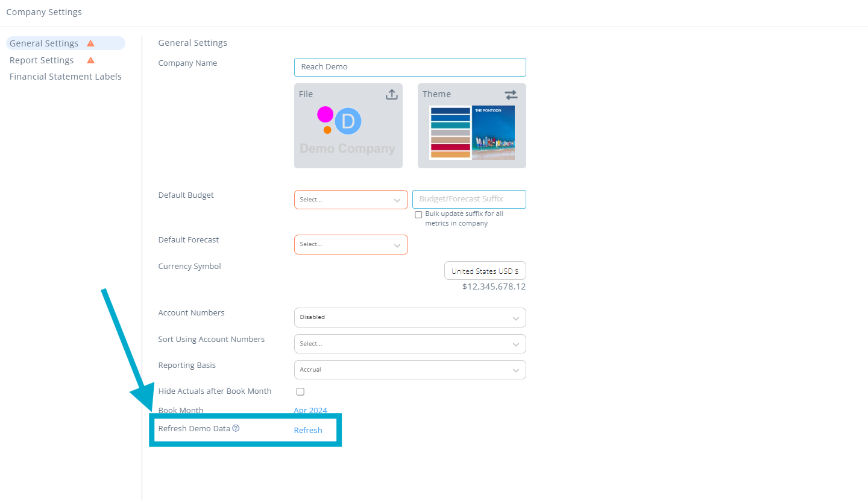Click warning icon next to General Settings

click(90, 43)
